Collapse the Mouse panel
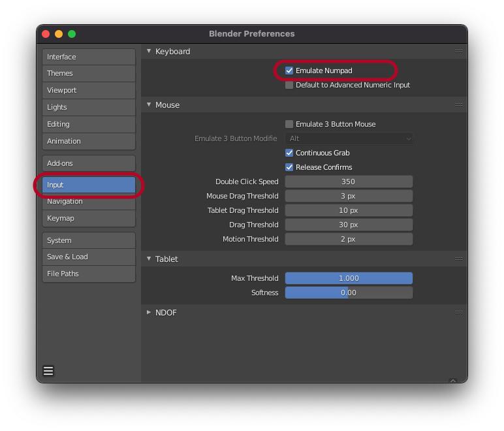The width and height of the screenshot is (504, 431). [x=149, y=104]
